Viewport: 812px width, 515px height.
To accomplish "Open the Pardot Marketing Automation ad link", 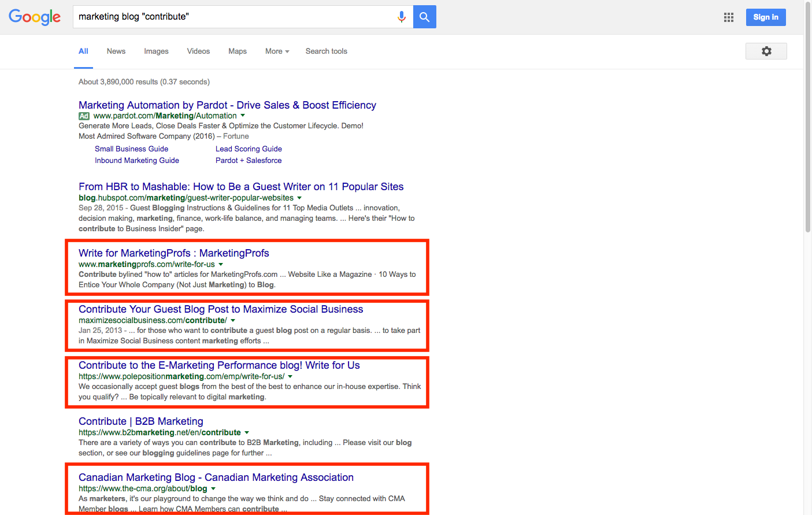I will pos(227,105).
